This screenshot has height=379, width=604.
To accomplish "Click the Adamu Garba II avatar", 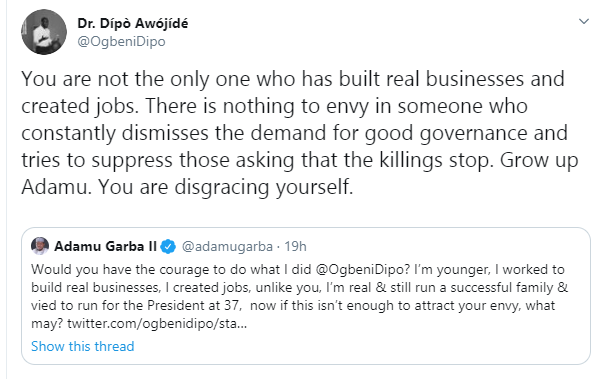I will (40, 246).
